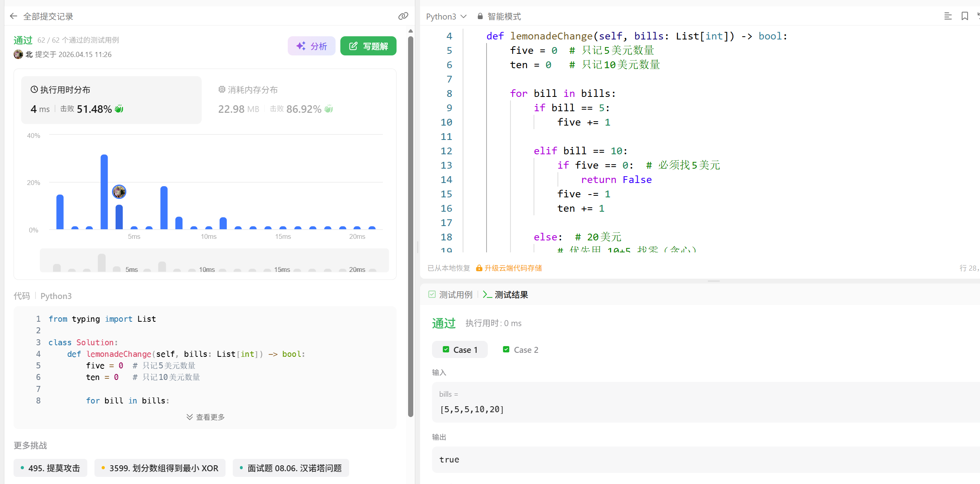Screen dimensions: 980x484
Task: Copy the submission link via the chain icon
Action: coord(403,16)
